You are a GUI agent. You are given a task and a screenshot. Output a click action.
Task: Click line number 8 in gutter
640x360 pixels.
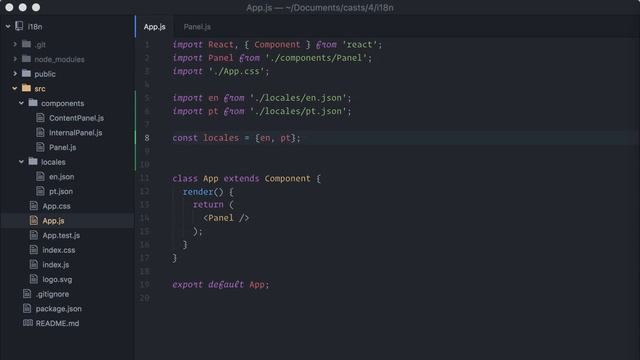(147, 138)
